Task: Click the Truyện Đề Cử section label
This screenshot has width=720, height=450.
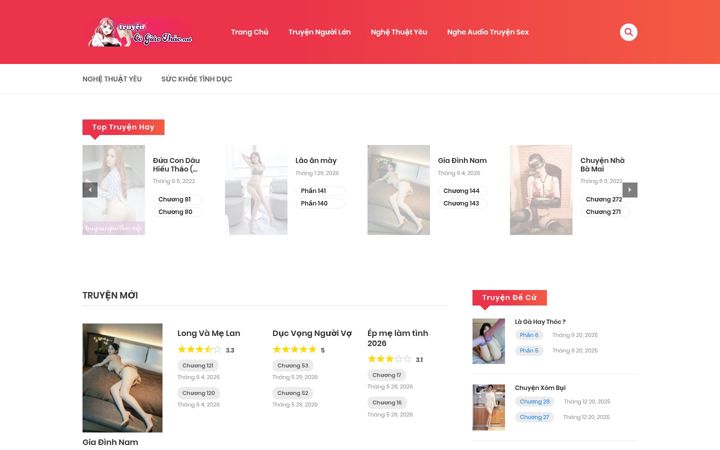Action: click(509, 298)
